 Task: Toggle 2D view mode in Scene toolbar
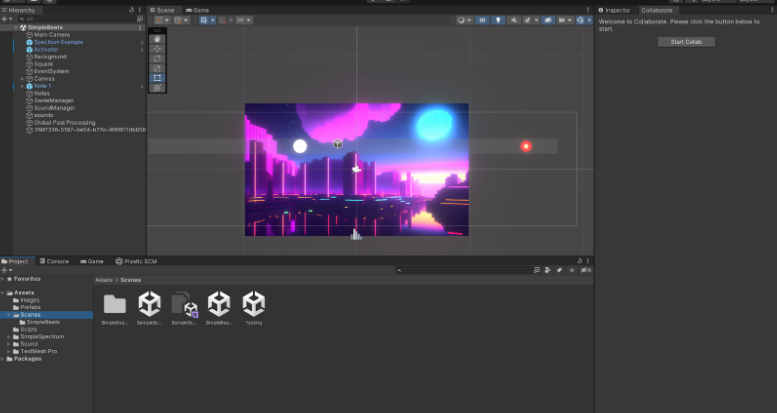(x=482, y=20)
